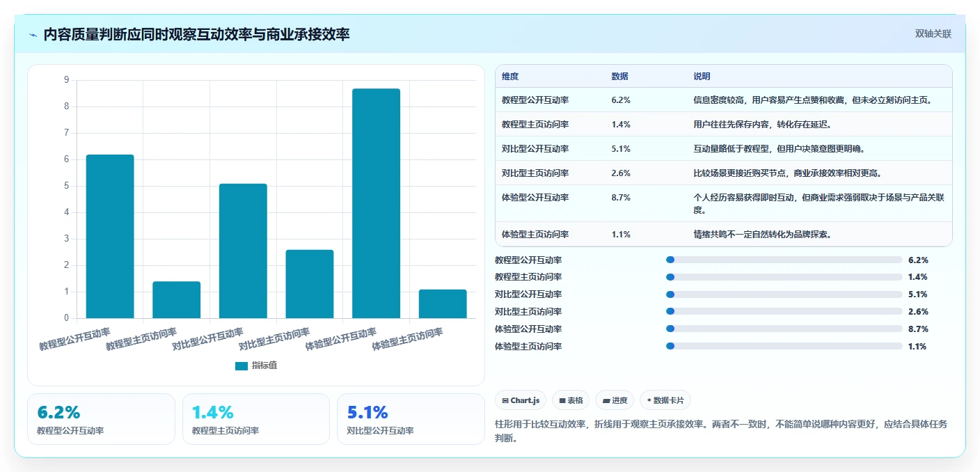Select the 数据卡片 chip

(665, 400)
